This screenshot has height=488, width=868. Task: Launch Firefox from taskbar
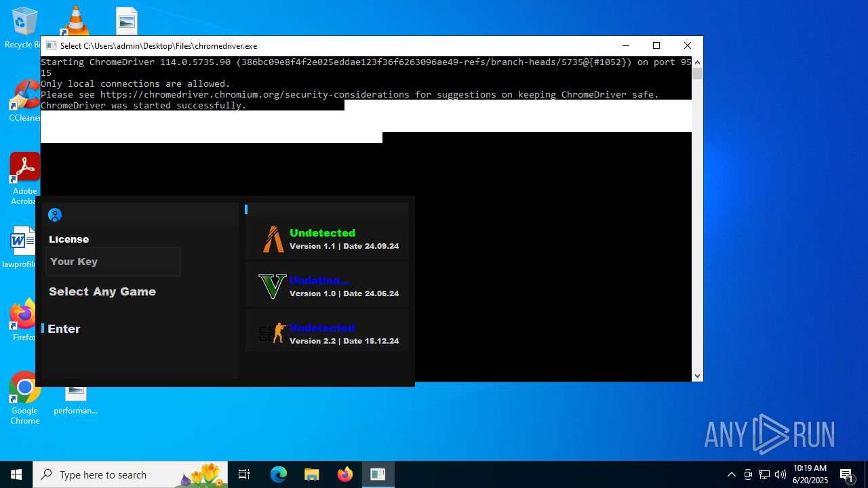pos(345,474)
